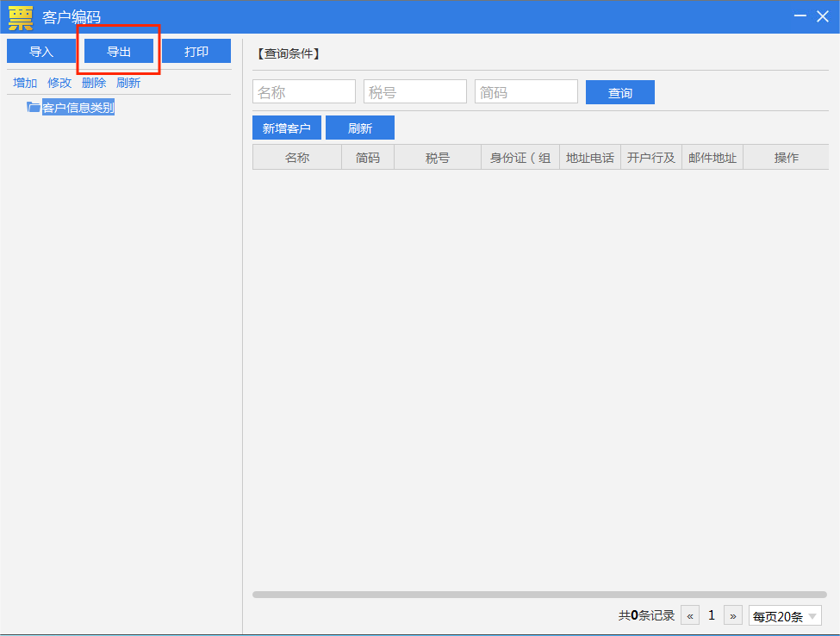The image size is (840, 636).
Task: Click page number 1
Action: pyautogui.click(x=712, y=615)
